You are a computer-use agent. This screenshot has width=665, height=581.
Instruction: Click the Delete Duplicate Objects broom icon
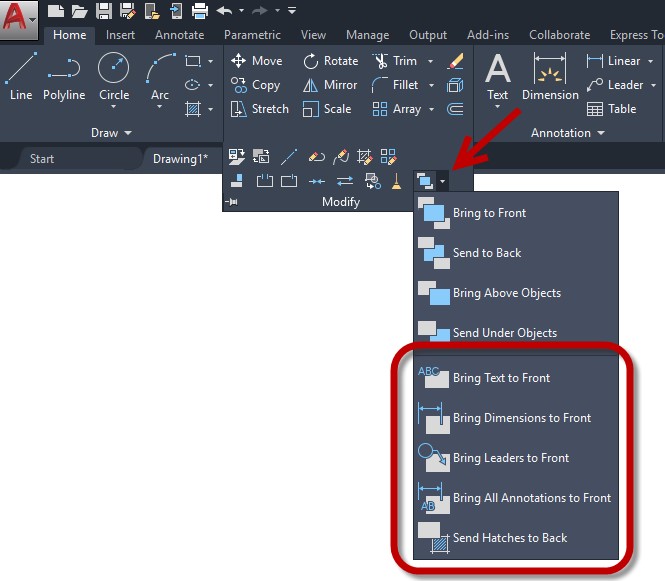[397, 181]
